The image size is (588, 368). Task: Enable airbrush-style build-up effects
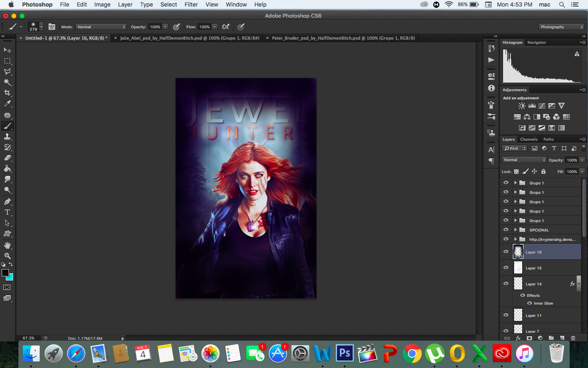click(x=226, y=27)
